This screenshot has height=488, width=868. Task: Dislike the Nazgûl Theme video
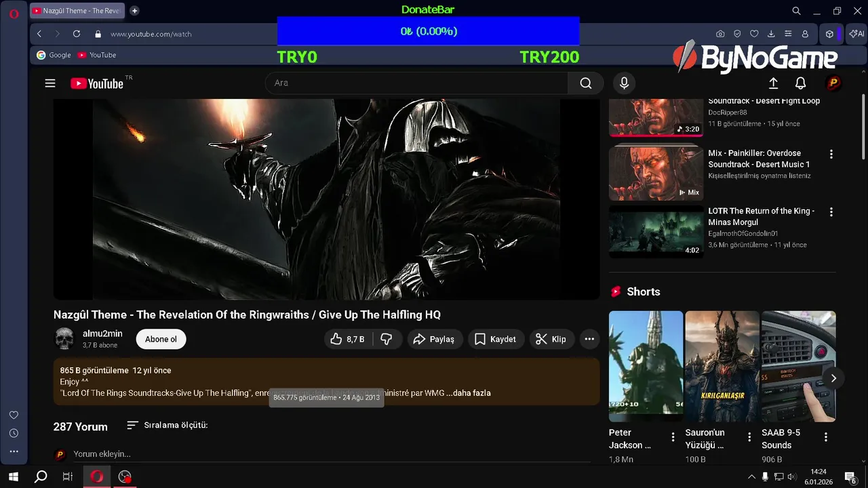(x=387, y=339)
